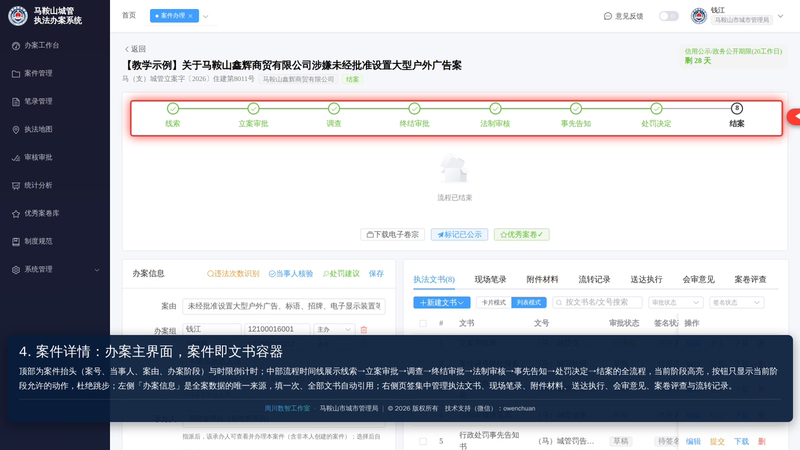Click 下载电子卷宗 button

coord(392,235)
